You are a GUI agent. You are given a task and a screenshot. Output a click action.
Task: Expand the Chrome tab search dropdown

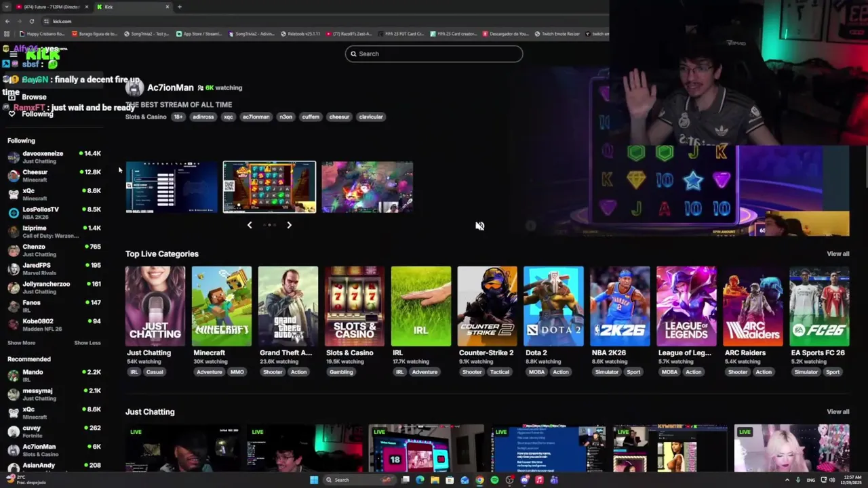pos(7,7)
